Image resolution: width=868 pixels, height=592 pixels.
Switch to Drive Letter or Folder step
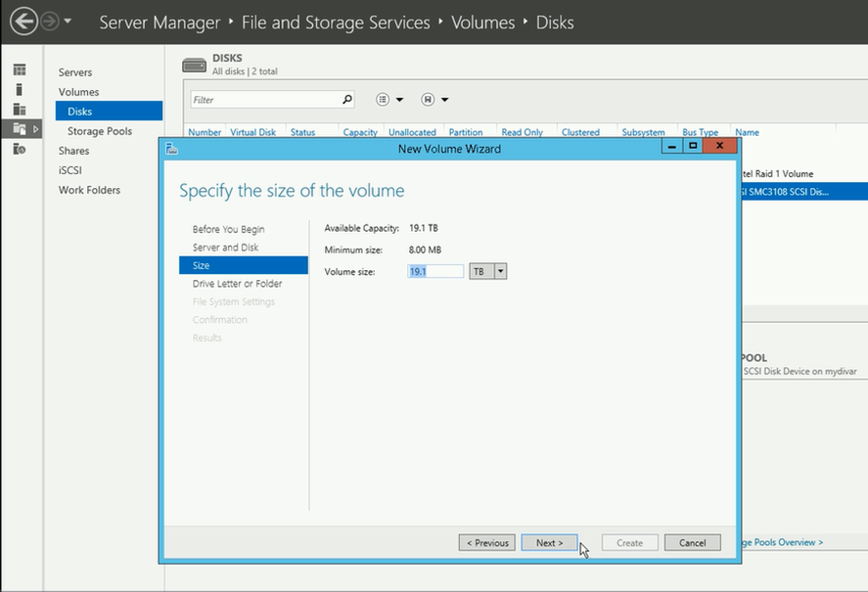237,284
